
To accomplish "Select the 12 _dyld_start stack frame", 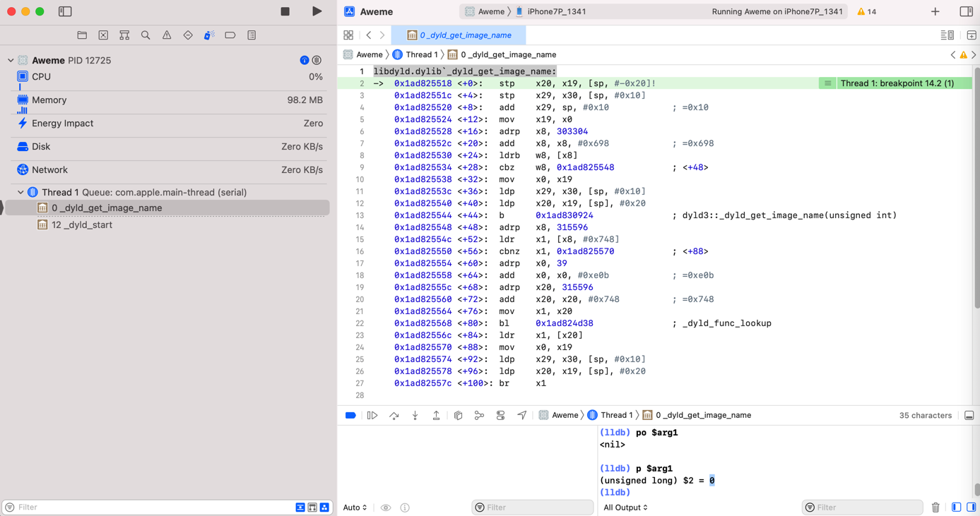I will tap(167, 224).
